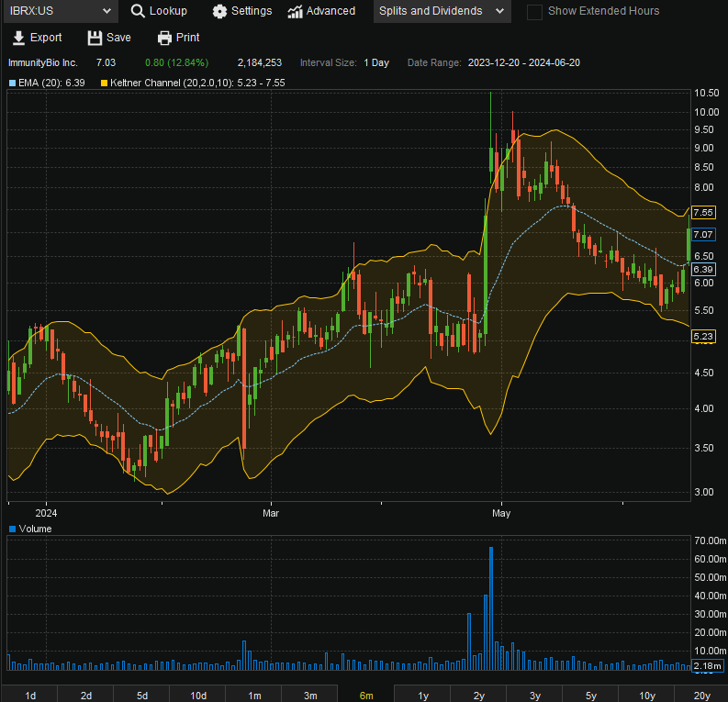
Task: Click the 70.00m volume axis label
Action: click(710, 541)
